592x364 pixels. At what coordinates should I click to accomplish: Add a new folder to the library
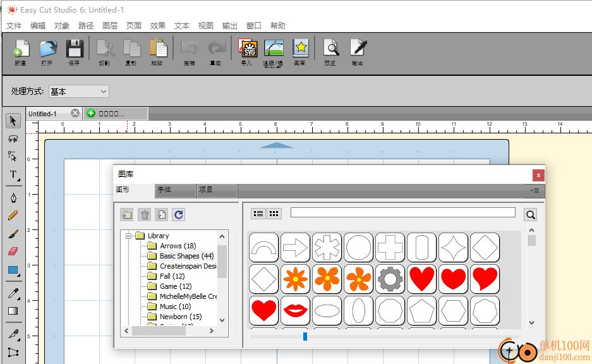127,215
